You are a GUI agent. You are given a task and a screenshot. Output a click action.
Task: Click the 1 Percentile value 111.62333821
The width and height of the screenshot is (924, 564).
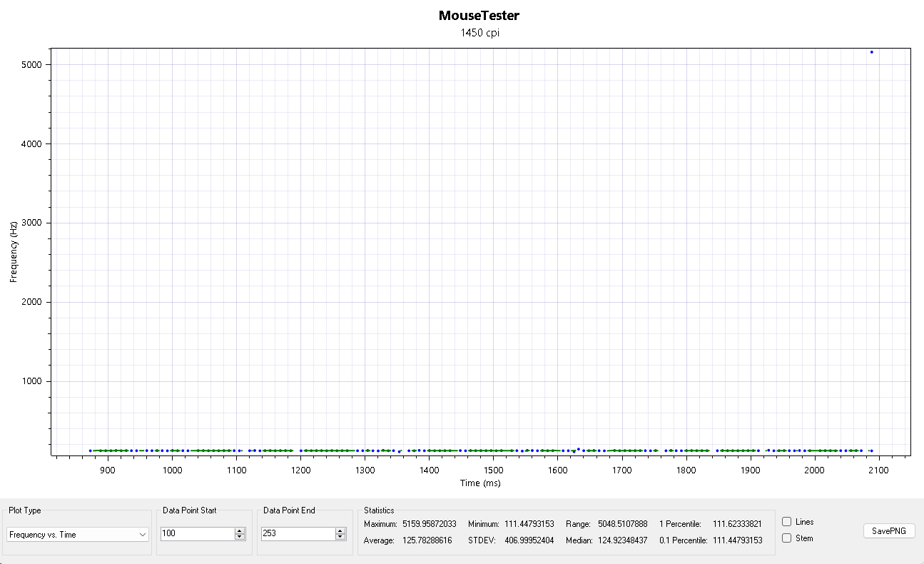(737, 524)
